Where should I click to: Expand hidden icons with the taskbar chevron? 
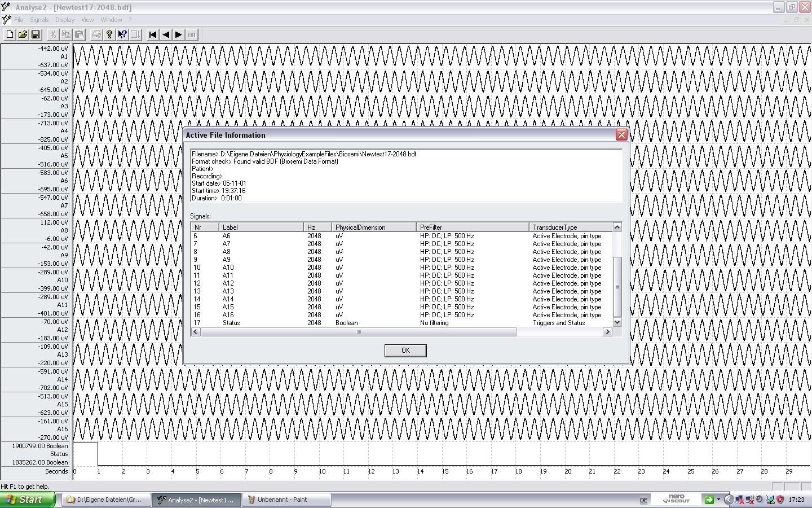point(729,500)
